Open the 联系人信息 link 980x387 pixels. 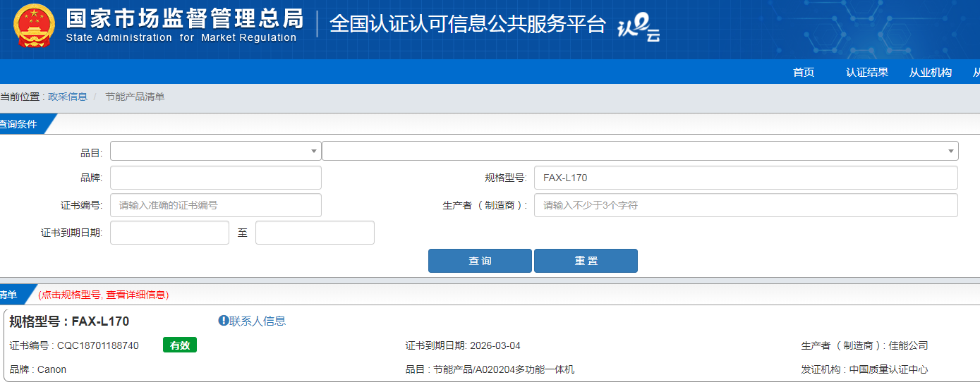[x=258, y=321]
